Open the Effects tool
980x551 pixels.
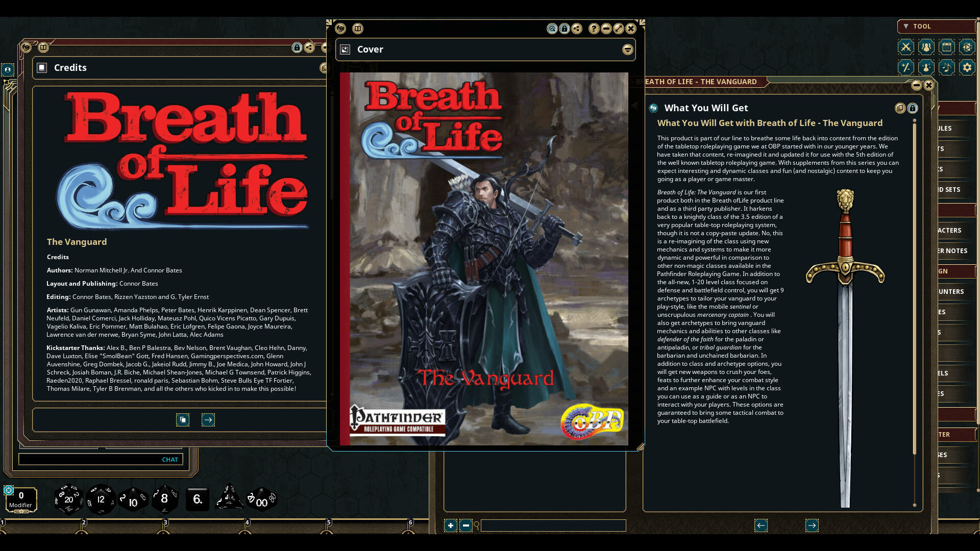click(926, 67)
